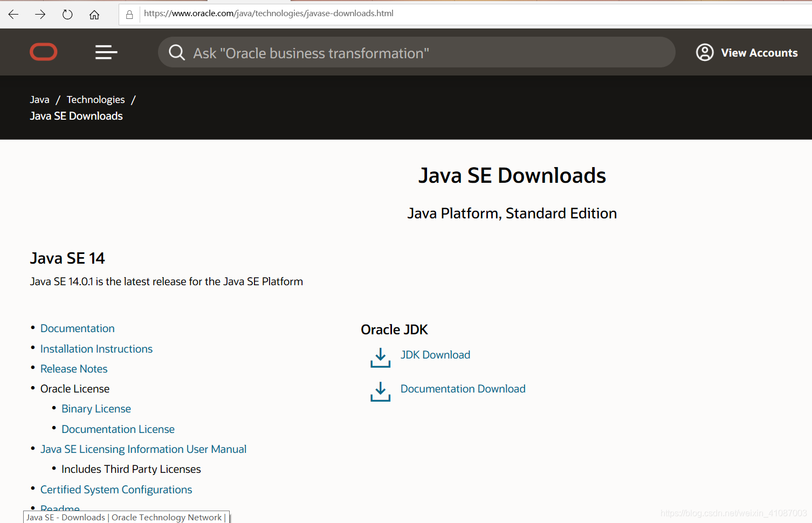Go to browser home page icon

coord(94,15)
